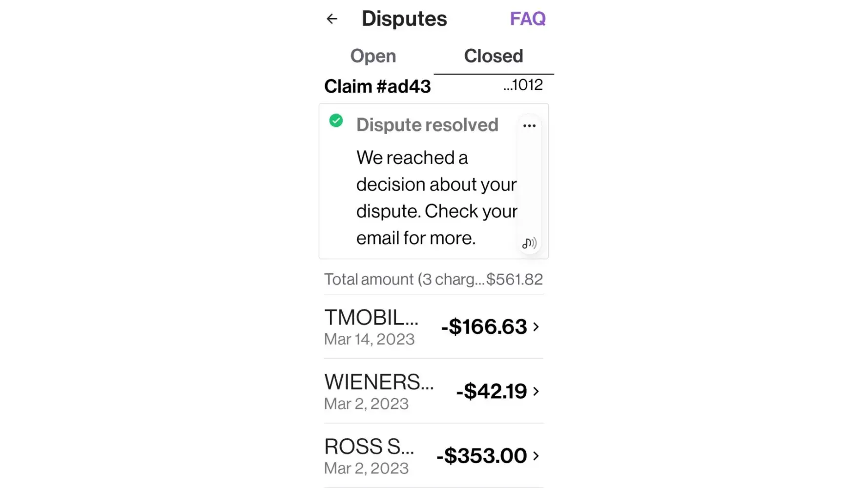Switch to the Open disputes tab
This screenshot has width=868, height=488.
click(373, 56)
